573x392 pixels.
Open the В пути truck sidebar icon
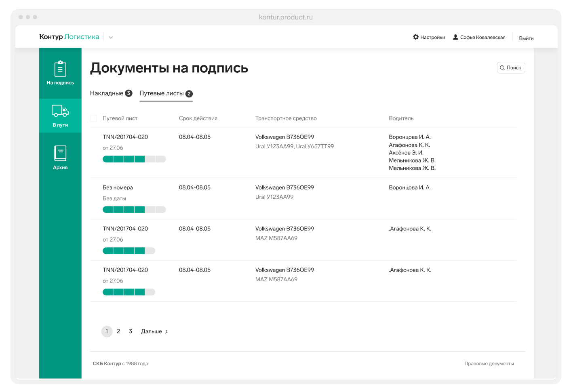60,111
